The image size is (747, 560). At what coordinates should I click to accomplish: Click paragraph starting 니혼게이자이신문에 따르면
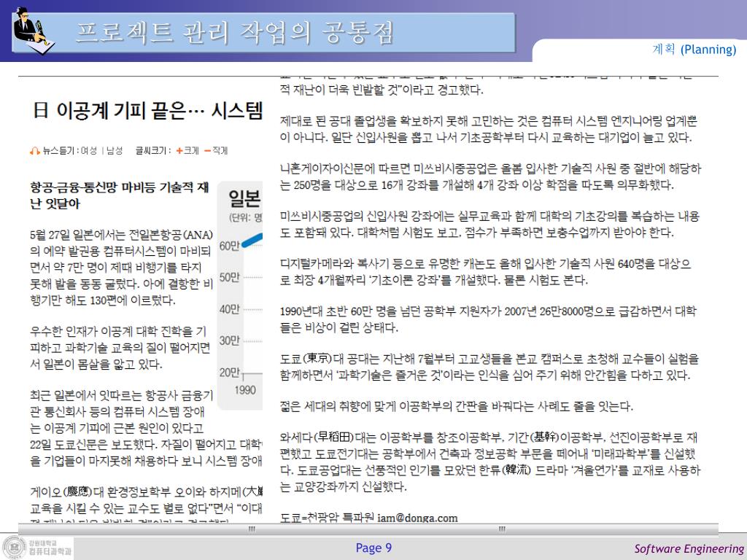pos(491,176)
